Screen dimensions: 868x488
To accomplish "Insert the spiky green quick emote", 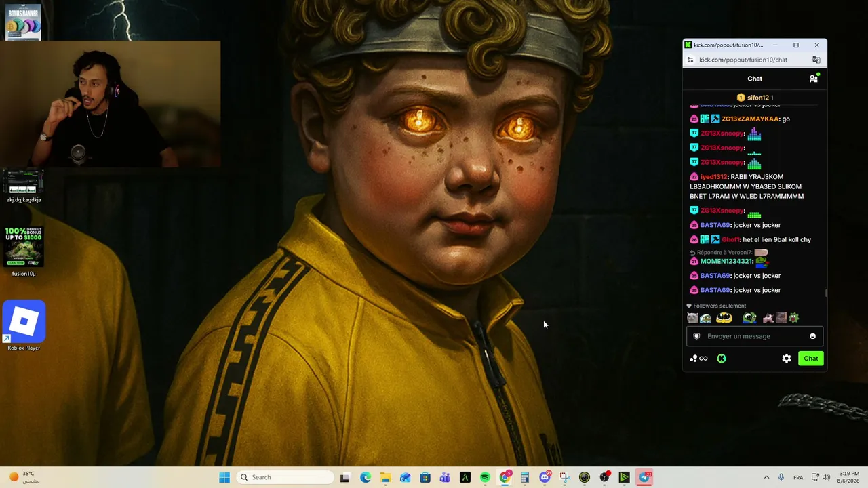I will [794, 318].
